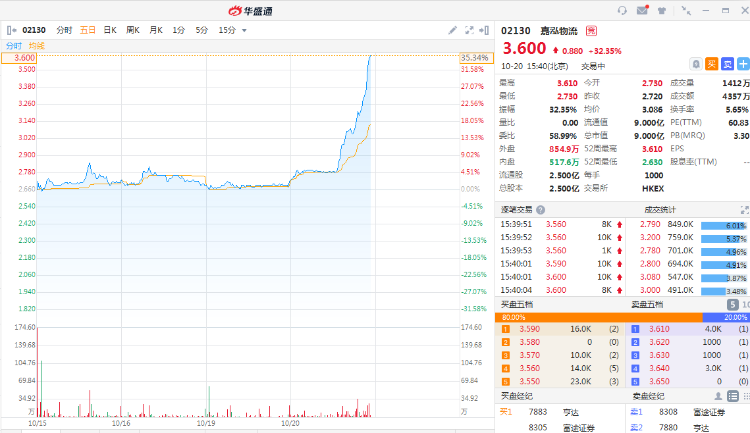Click the 10/19 date label
The image size is (750, 433).
click(206, 423)
